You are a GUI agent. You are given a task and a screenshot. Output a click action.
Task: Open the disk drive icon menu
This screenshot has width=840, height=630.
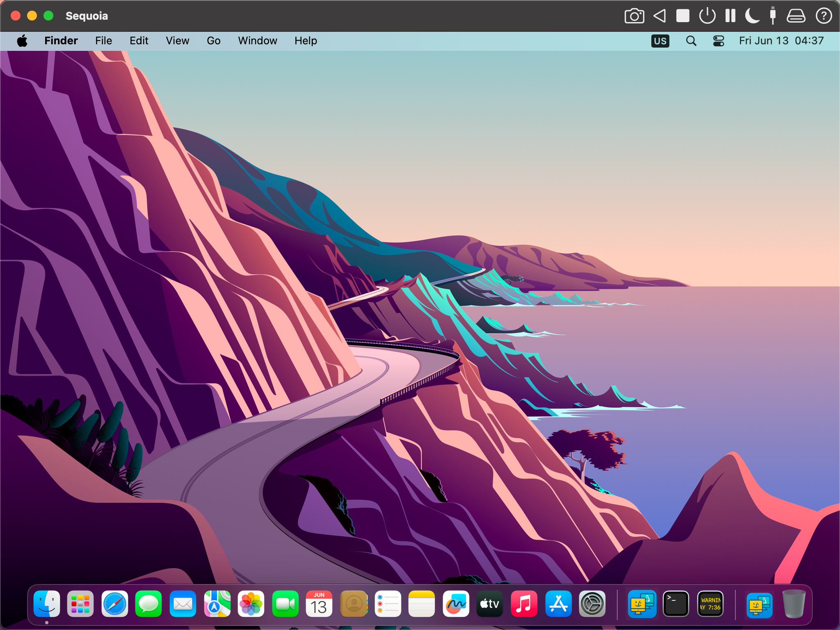click(796, 16)
